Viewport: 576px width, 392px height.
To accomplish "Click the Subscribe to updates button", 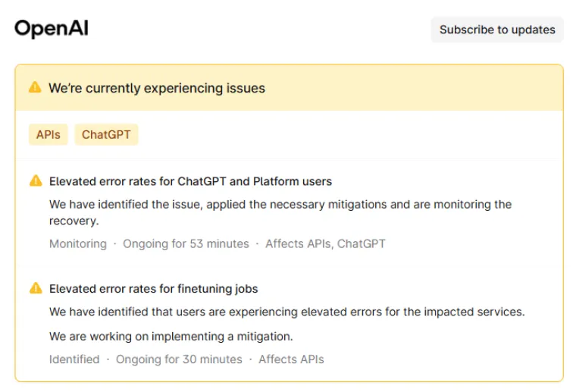I will (497, 30).
